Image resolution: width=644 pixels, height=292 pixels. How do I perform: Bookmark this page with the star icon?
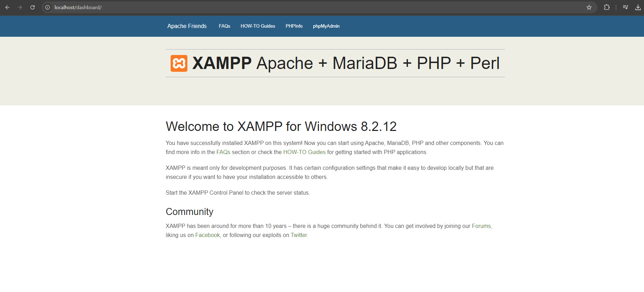click(589, 7)
